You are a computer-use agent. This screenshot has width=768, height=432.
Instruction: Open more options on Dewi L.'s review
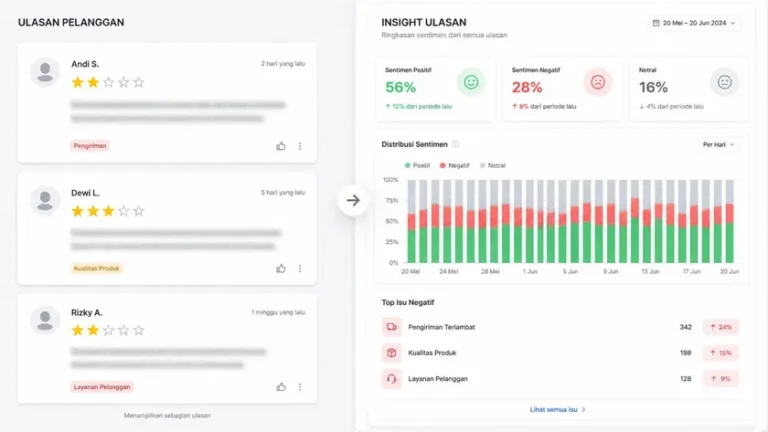(300, 268)
